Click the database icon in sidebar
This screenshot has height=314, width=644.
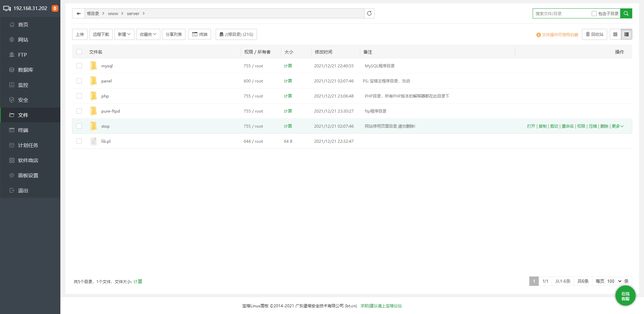click(12, 70)
